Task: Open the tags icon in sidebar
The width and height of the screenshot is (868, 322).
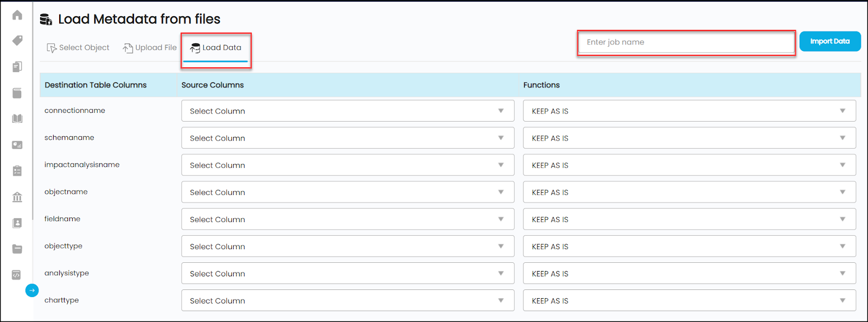Action: [x=17, y=41]
